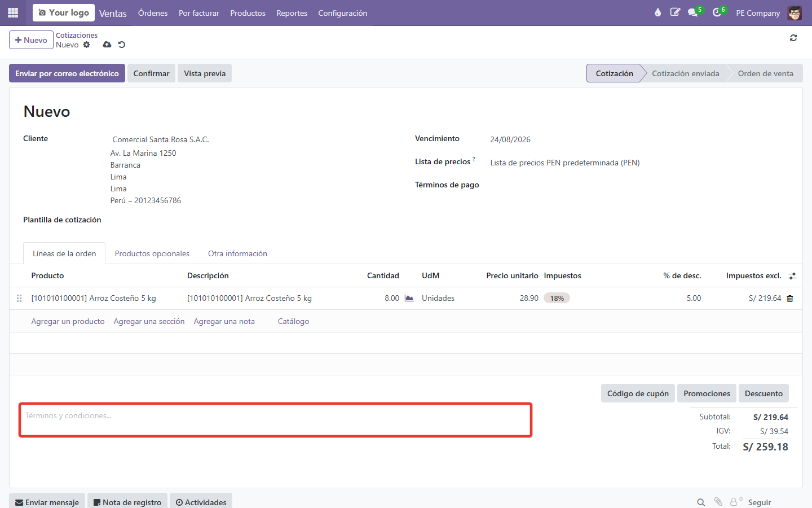Open the edit studio icon in top bar
The height and width of the screenshot is (508, 812).
click(675, 12)
